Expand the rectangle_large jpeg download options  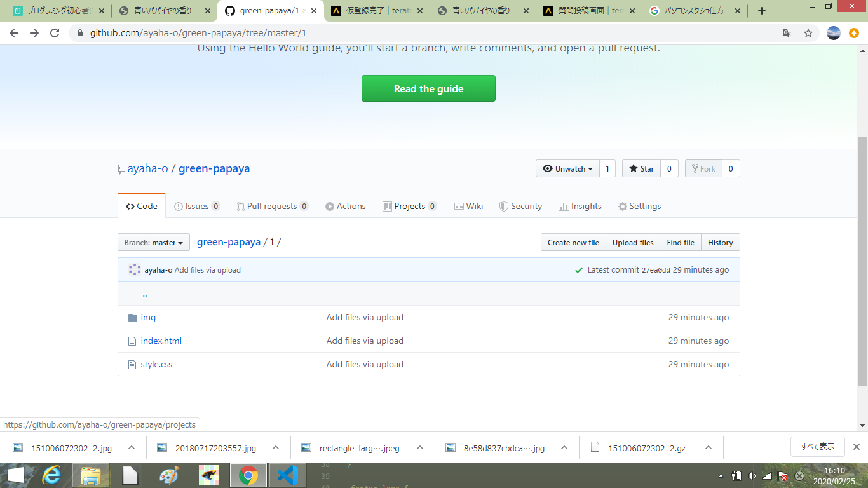419,447
